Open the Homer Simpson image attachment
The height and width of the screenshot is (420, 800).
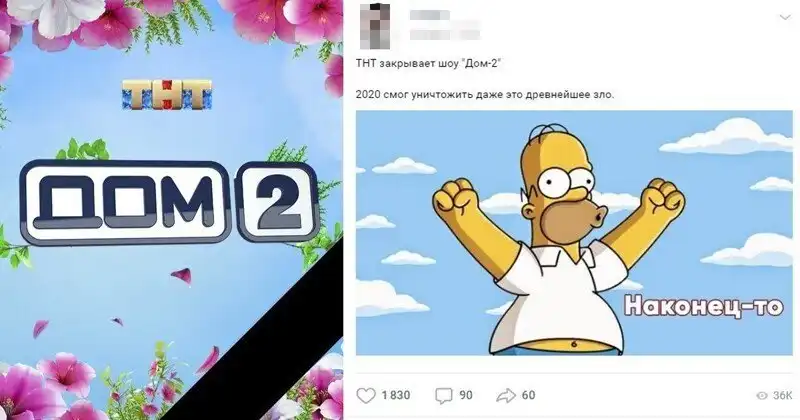click(574, 233)
